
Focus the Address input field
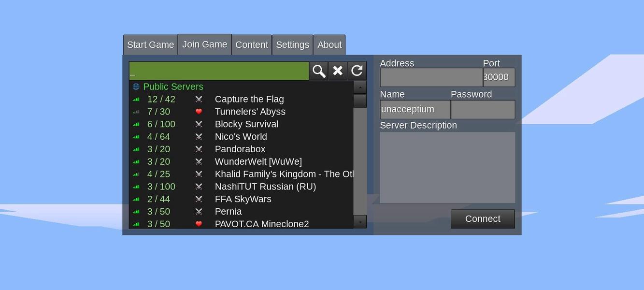coord(431,77)
